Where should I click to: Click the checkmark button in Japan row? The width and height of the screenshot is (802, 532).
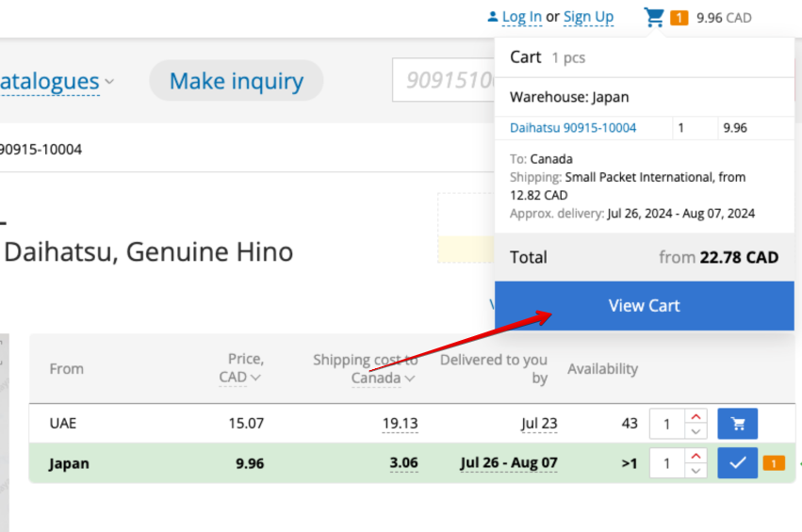click(x=737, y=463)
